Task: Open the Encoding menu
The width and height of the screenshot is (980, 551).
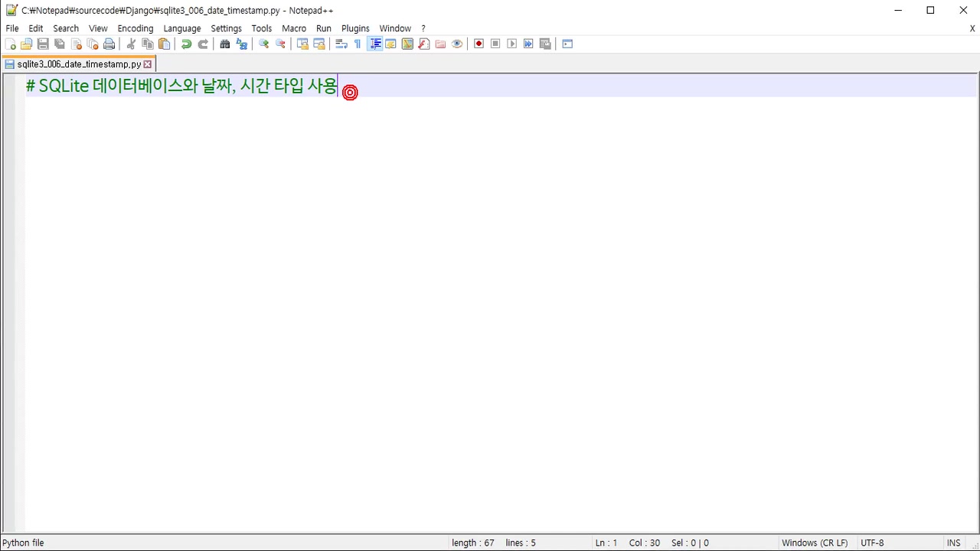Action: 135,28
